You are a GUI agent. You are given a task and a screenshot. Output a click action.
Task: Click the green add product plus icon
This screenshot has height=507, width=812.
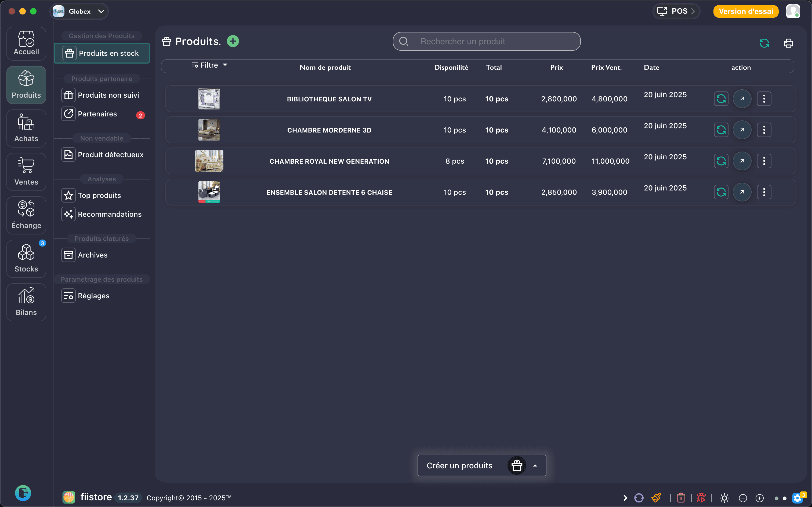pos(233,41)
